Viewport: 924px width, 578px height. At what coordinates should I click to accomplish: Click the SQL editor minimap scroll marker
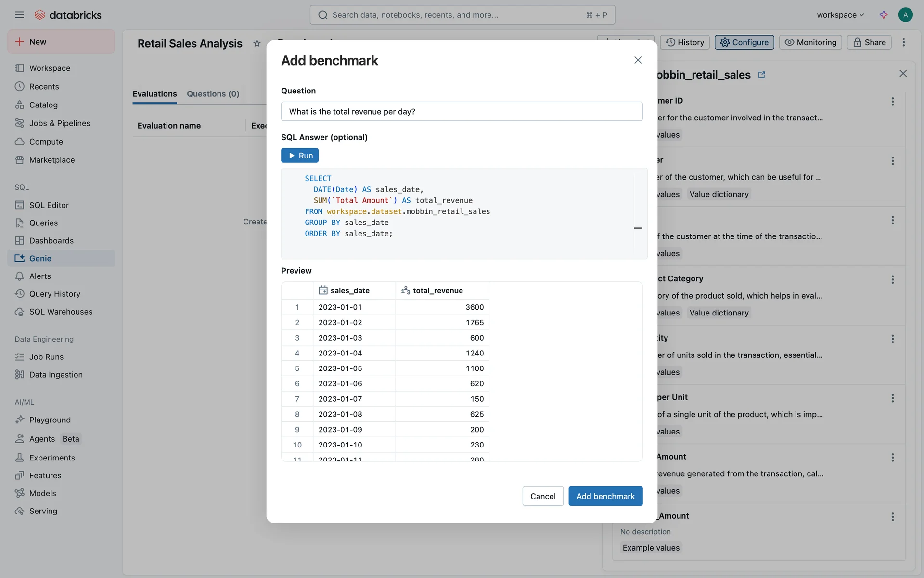(x=638, y=228)
